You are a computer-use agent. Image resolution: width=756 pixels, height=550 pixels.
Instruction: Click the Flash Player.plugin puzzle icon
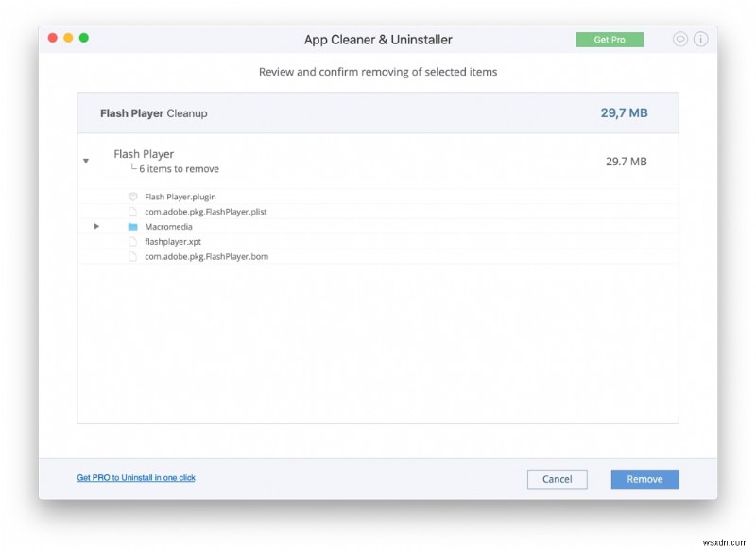coord(131,197)
